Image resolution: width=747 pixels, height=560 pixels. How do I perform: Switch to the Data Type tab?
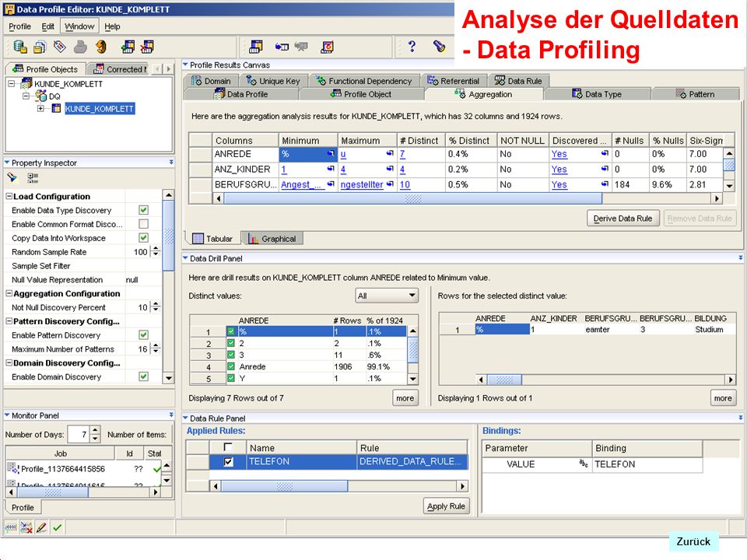coord(597,94)
